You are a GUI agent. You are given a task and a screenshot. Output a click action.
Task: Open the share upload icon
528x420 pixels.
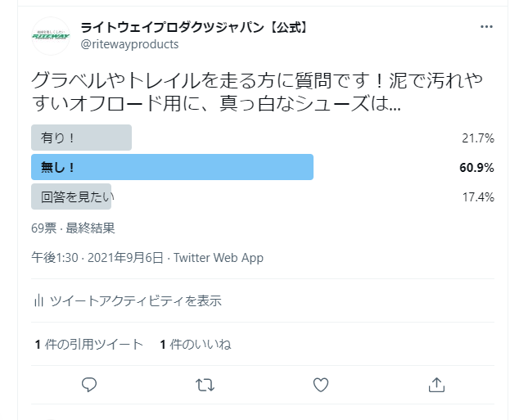[436, 385]
